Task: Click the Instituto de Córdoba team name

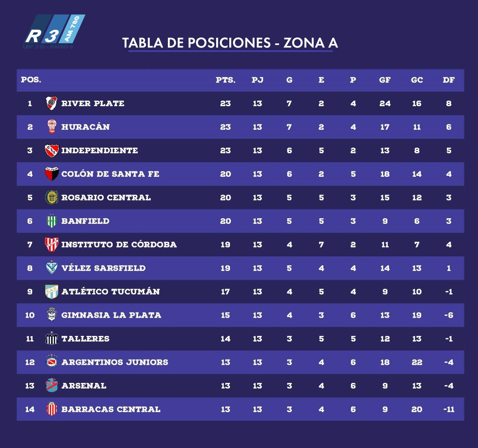Action: pos(119,244)
